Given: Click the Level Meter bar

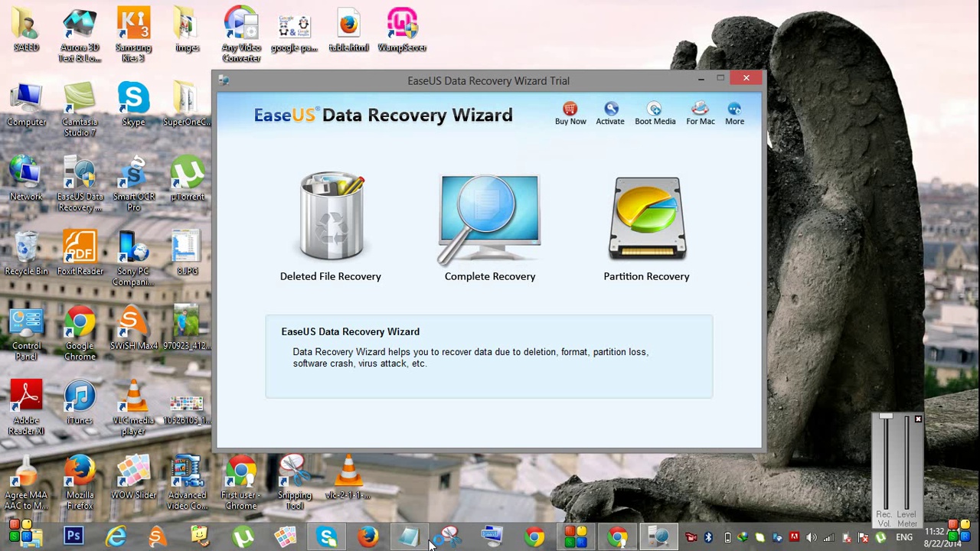Looking at the screenshot, I should (907, 463).
